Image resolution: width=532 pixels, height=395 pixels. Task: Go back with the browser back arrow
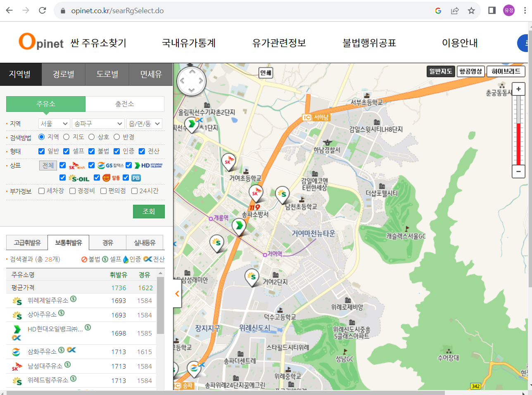click(x=9, y=10)
